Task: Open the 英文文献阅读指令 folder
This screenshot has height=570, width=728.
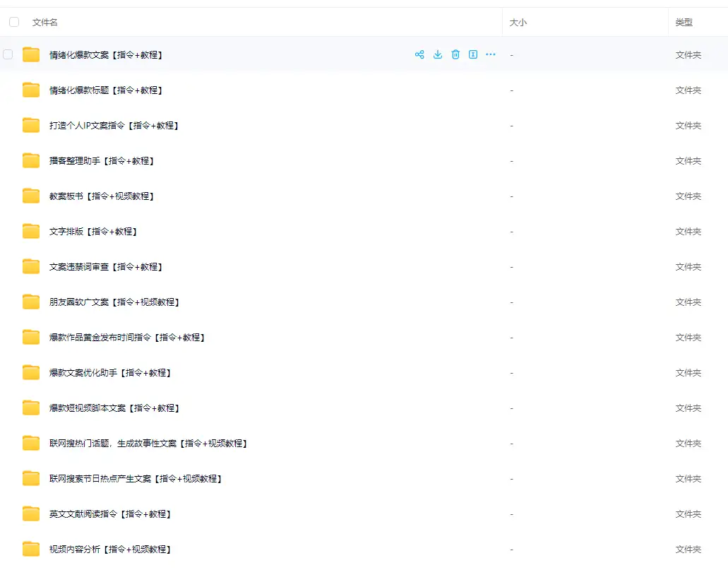Action: point(110,514)
